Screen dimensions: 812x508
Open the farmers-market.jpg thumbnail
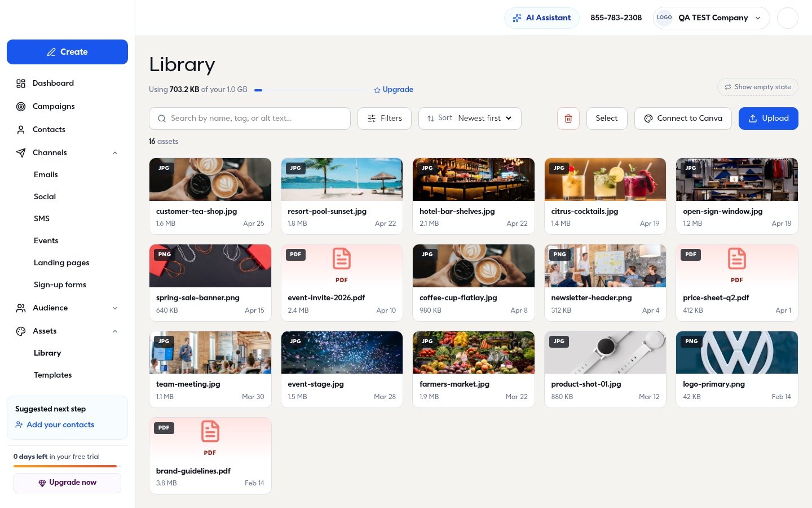[474, 352]
